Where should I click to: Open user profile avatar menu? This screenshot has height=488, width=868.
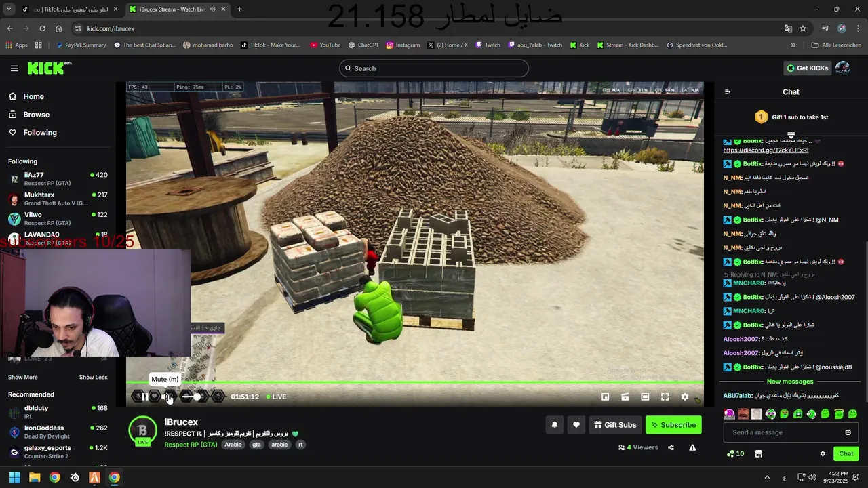(x=843, y=68)
